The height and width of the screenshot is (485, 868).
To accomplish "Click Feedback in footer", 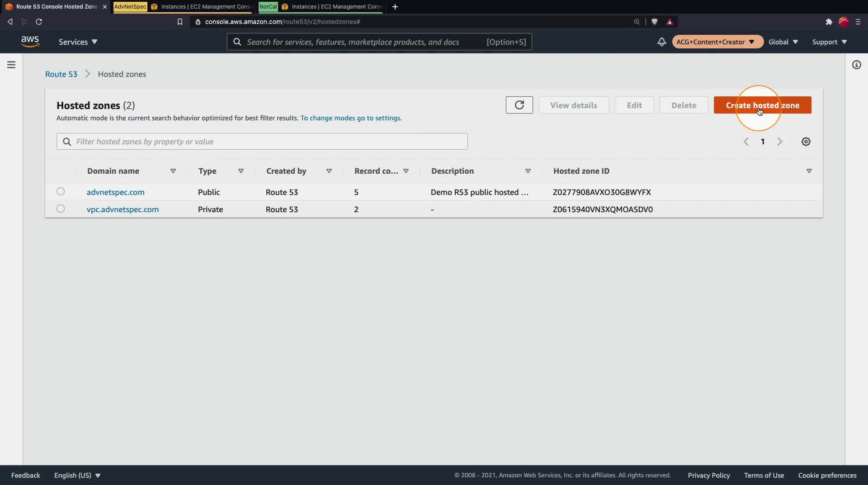I will point(25,475).
